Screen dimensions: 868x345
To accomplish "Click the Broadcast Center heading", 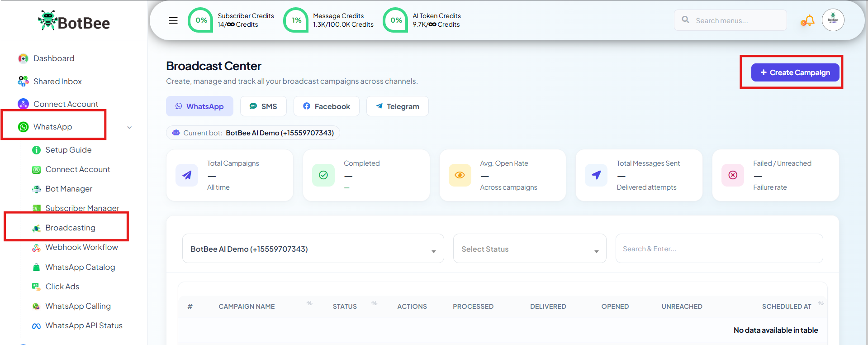I will tap(213, 66).
